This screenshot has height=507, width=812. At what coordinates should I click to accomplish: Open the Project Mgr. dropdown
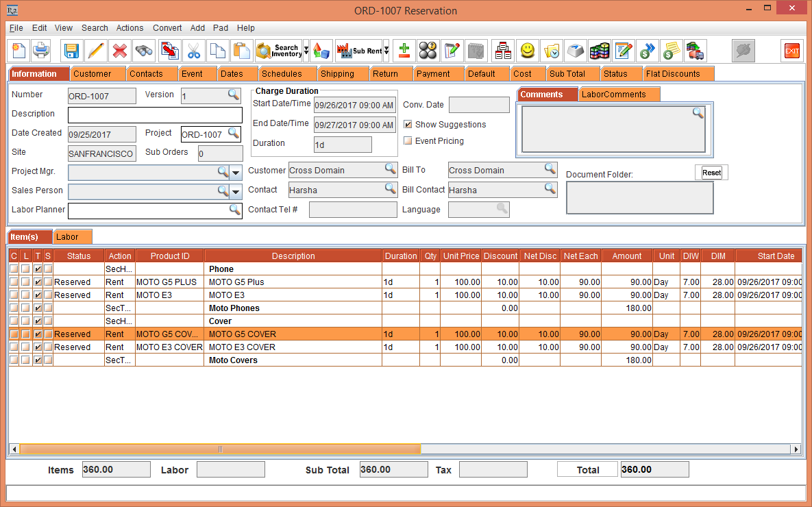click(236, 172)
